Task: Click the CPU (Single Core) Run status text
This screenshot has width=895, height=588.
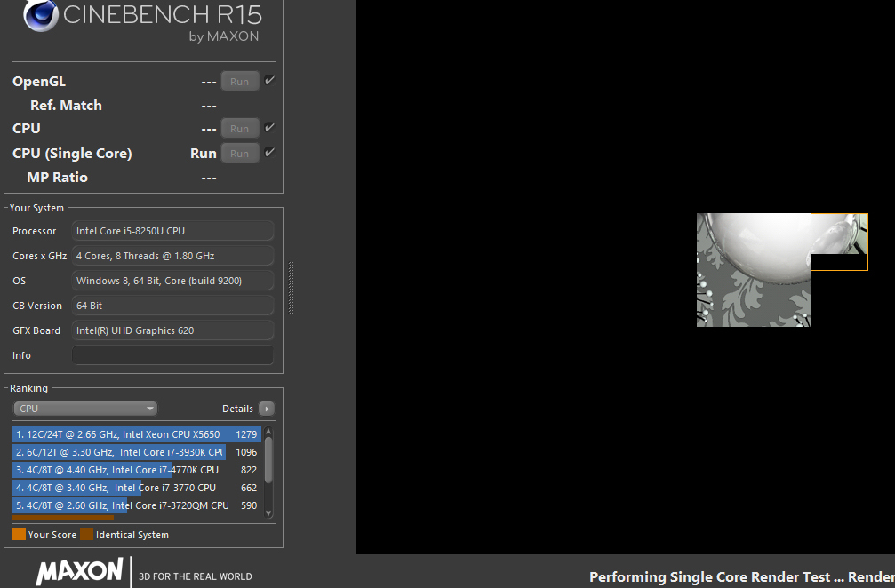Action: coord(204,153)
